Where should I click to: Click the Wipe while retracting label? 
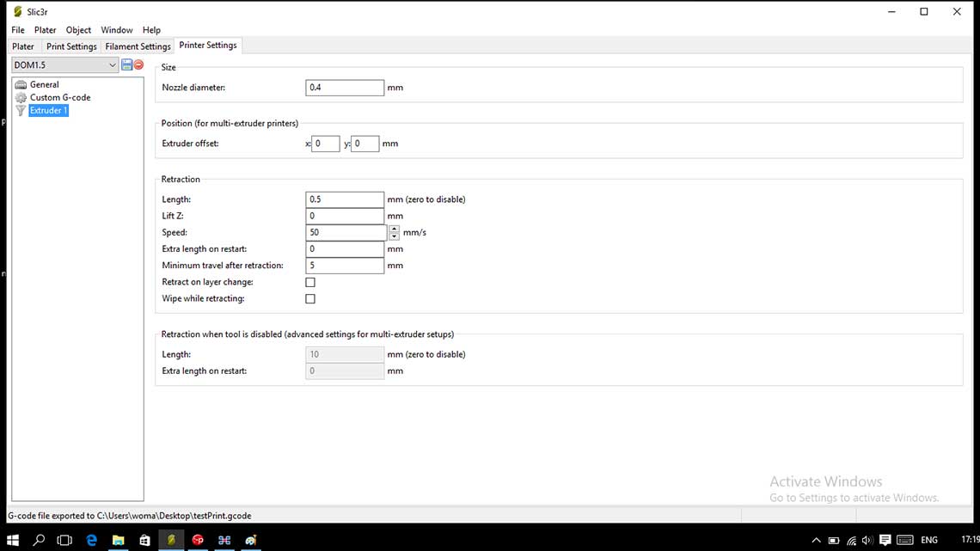pos(203,298)
